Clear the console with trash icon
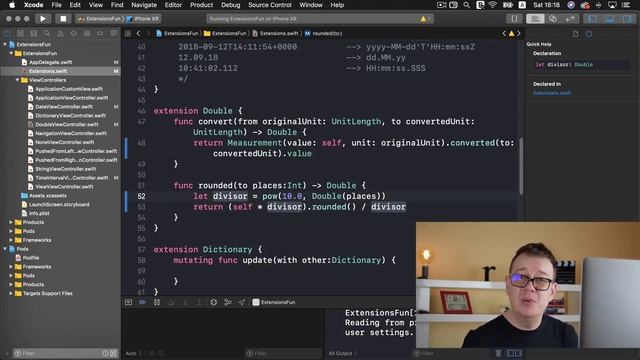 498,353
